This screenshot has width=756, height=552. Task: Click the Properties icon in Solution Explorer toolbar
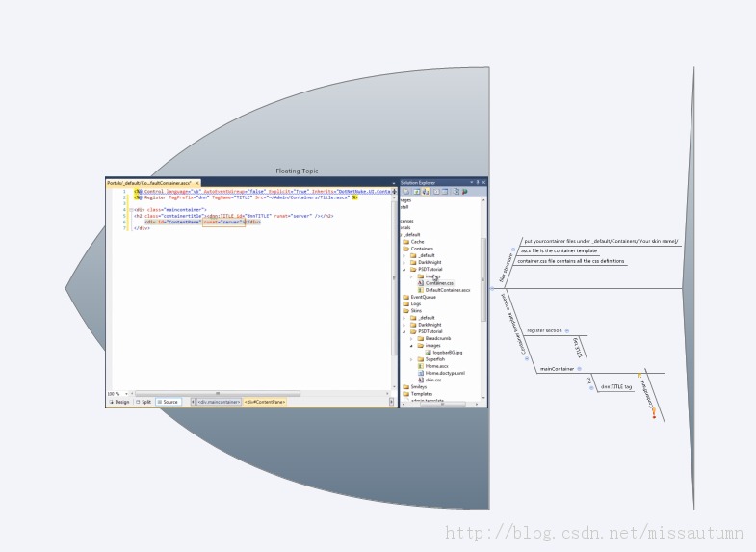406,192
